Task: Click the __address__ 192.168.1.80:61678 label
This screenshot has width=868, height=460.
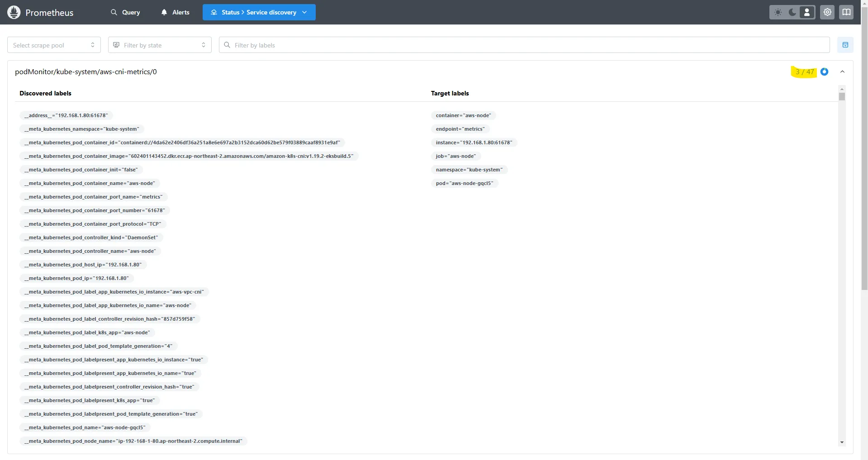Action: pyautogui.click(x=66, y=115)
